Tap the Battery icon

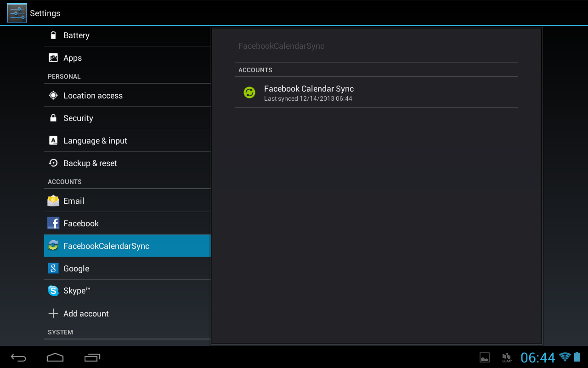[x=53, y=35]
